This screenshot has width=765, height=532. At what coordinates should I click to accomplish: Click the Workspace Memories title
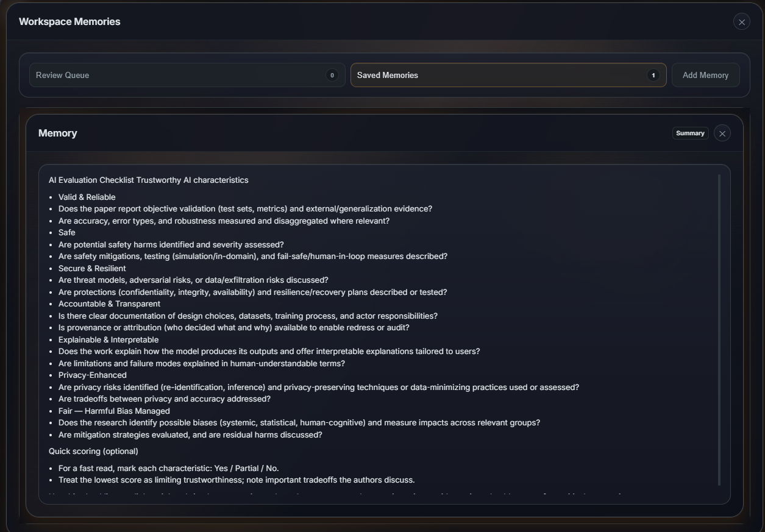[x=69, y=22]
